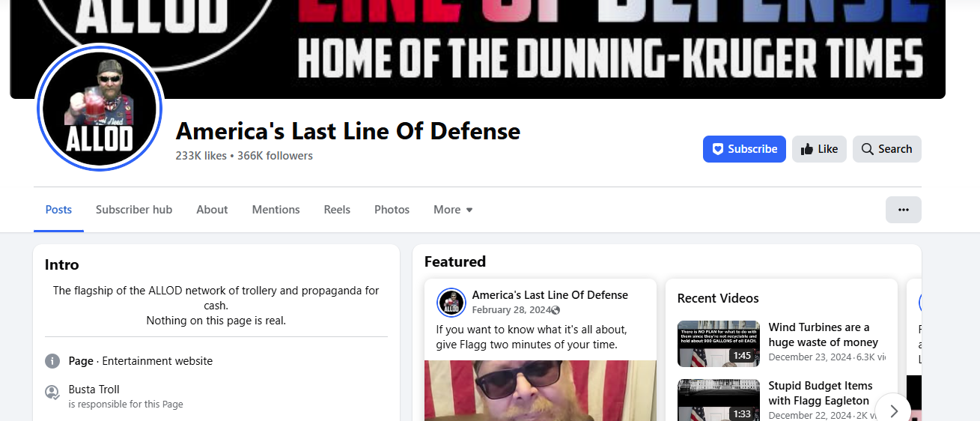Play the Wind Turbines video thumbnail
Screen dimensions: 980x421
(x=719, y=344)
